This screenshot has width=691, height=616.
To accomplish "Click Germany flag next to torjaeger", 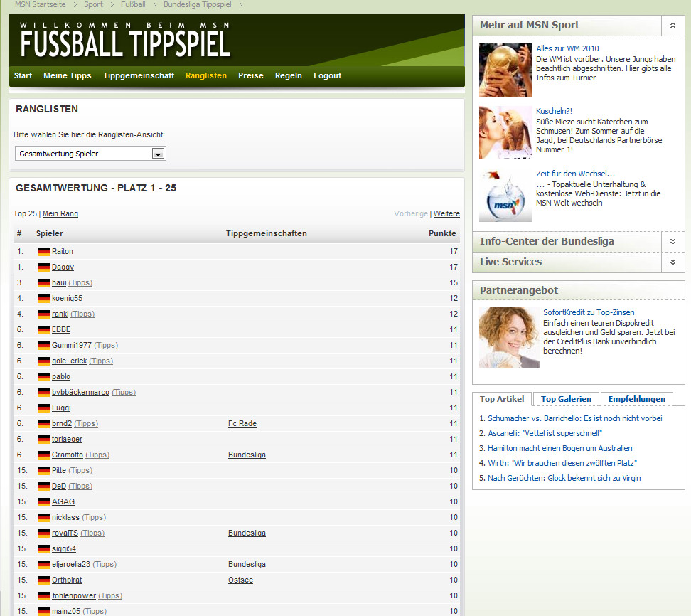I will 43,440.
